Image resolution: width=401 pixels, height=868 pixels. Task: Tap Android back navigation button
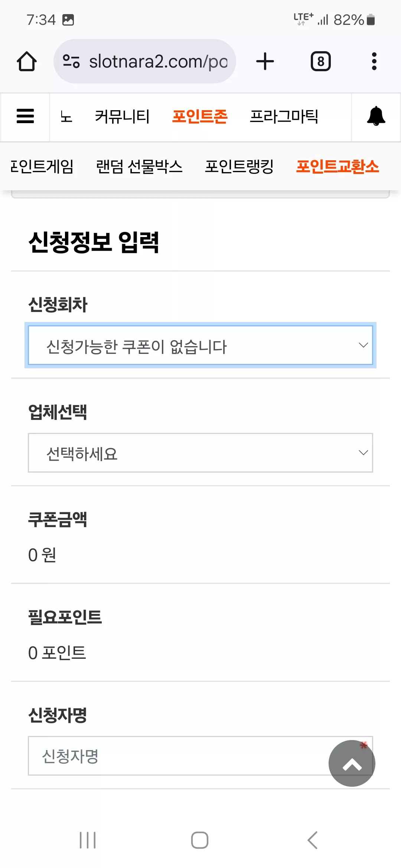pos(313,840)
